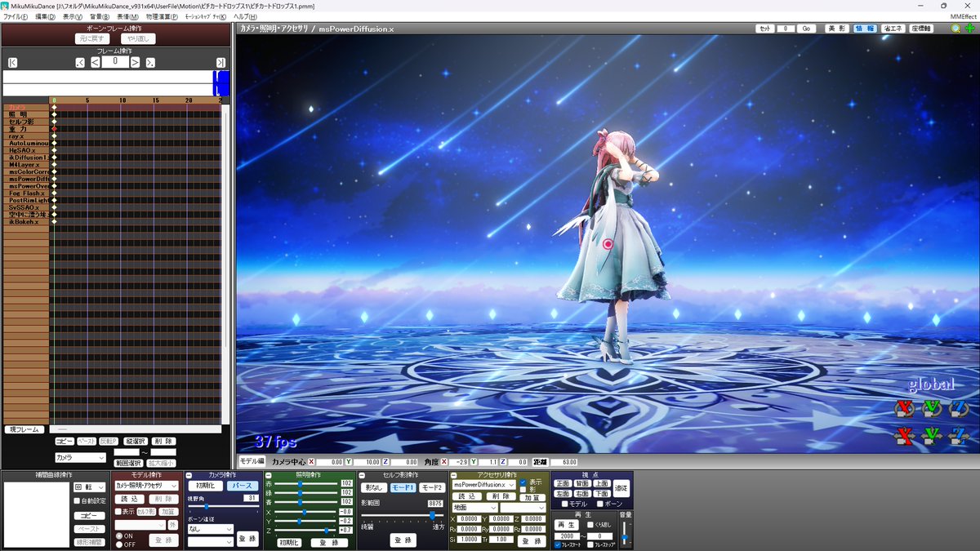Uncheck フレ・スタート checkbox
The width and height of the screenshot is (980, 551).
(x=558, y=544)
